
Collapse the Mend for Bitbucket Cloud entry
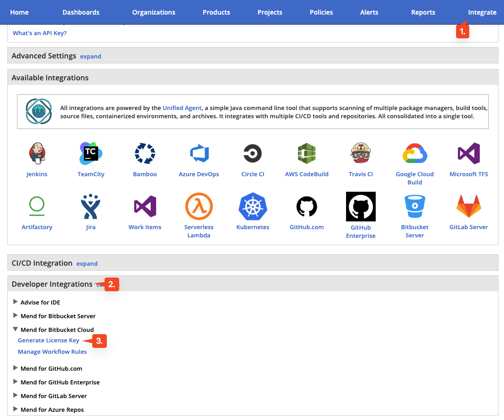pos(15,329)
